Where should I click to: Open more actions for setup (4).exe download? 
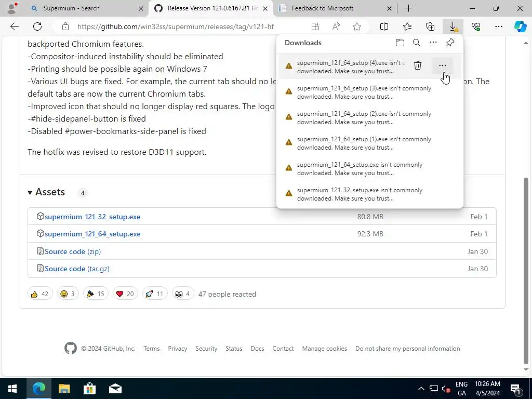pos(443,65)
